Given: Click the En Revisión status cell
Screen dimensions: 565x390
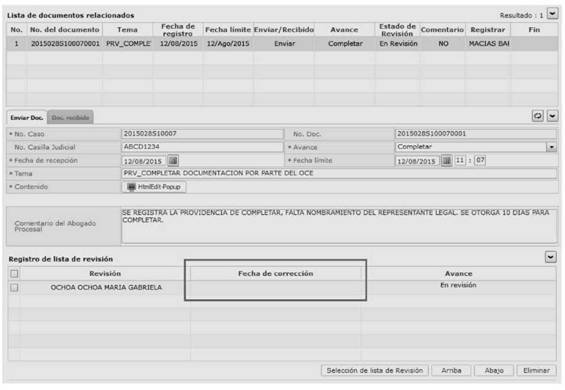Looking at the screenshot, I should pyautogui.click(x=398, y=44).
